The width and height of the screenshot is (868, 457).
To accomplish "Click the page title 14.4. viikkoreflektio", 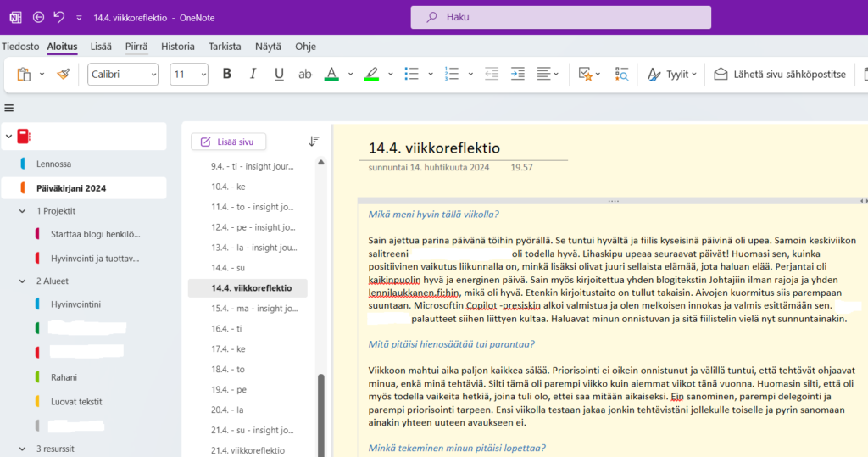I will point(434,148).
